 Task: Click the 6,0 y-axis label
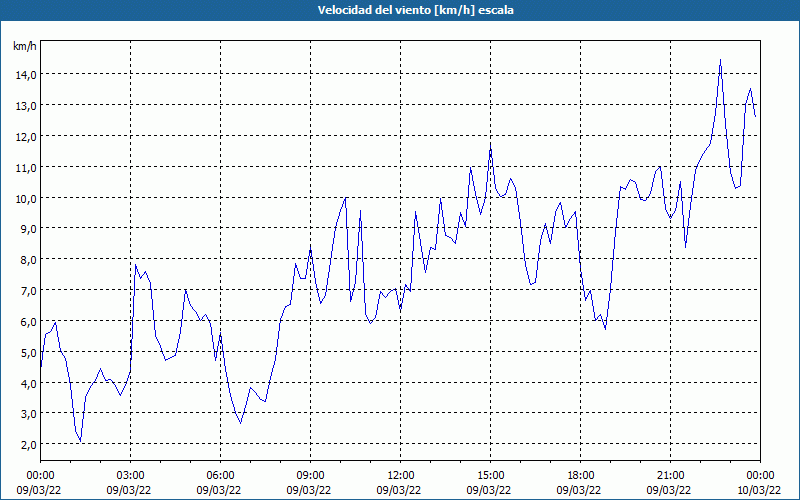29,321
